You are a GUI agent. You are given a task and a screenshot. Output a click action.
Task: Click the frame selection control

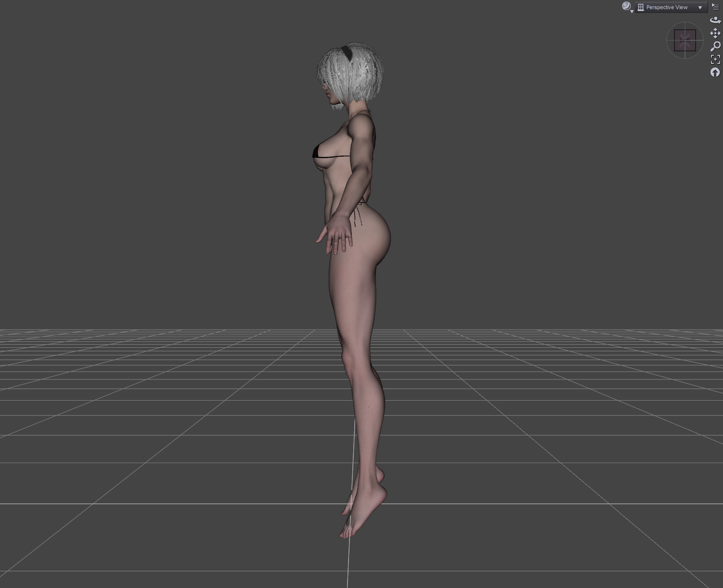715,59
